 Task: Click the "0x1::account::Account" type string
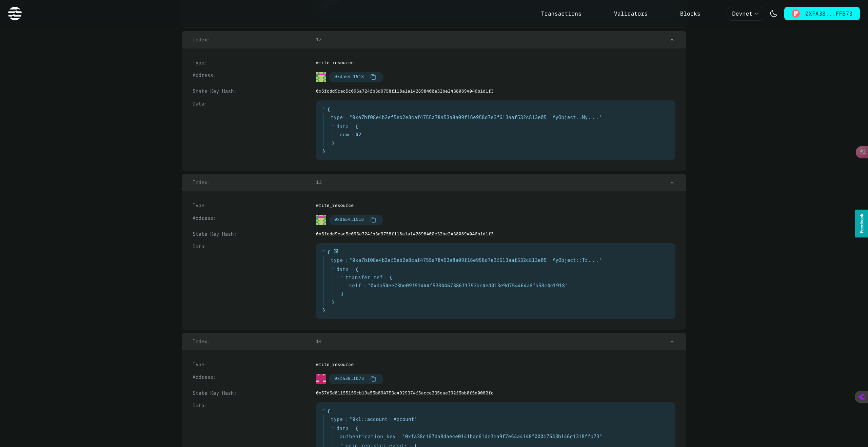coord(383,420)
